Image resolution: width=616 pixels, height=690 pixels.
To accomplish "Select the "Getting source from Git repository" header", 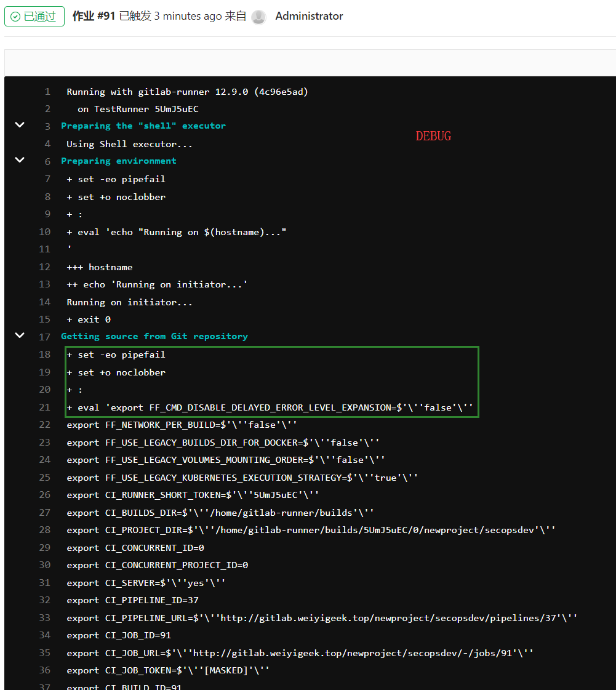I will tap(154, 336).
